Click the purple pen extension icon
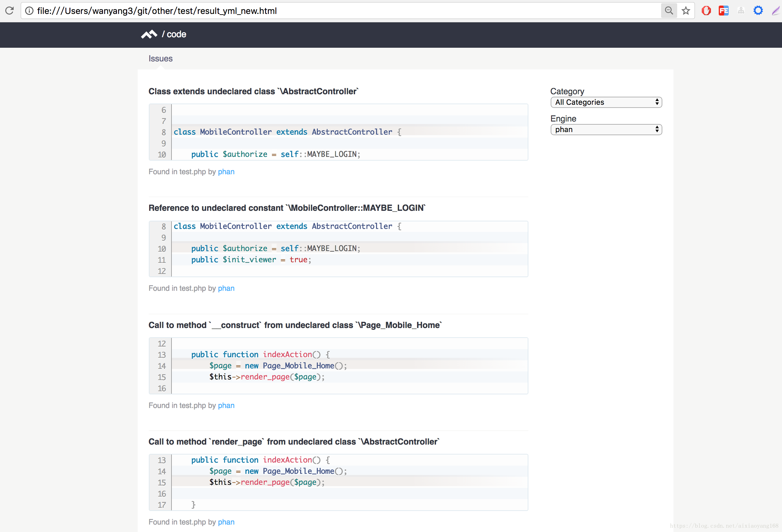The image size is (782, 532). click(x=775, y=11)
